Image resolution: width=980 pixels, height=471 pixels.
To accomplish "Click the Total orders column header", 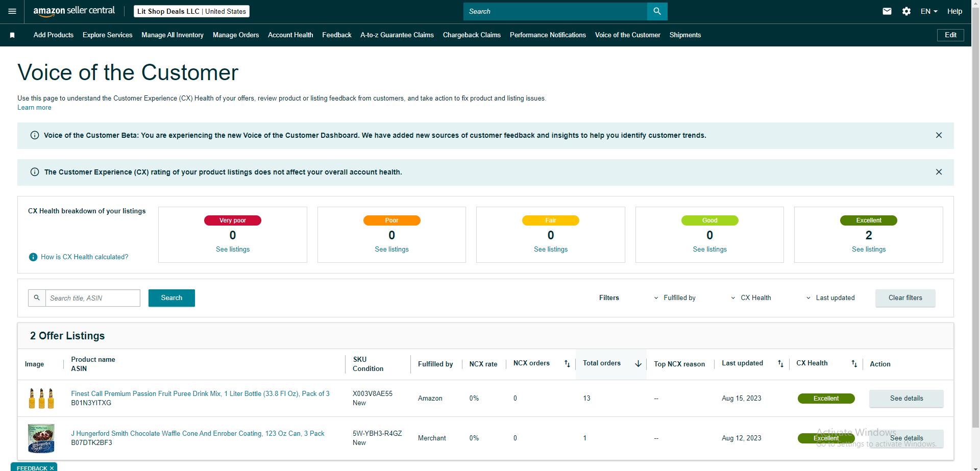I will [x=602, y=363].
